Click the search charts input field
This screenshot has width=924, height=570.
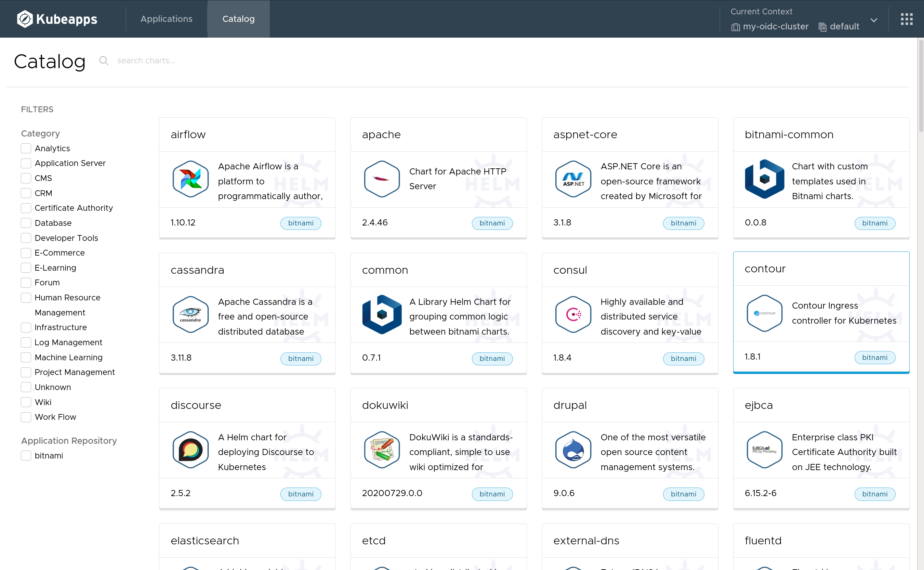click(146, 61)
